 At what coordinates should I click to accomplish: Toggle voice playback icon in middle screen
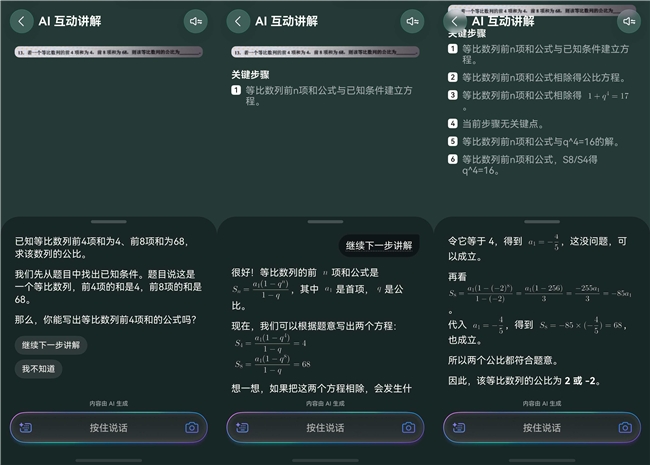coord(412,21)
